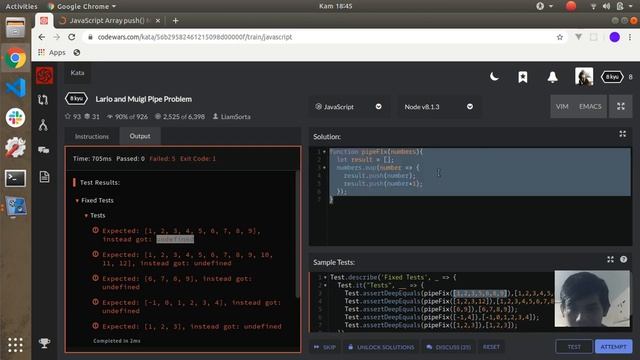Focus the address bar URL
The width and height of the screenshot is (640, 360).
(195, 37)
